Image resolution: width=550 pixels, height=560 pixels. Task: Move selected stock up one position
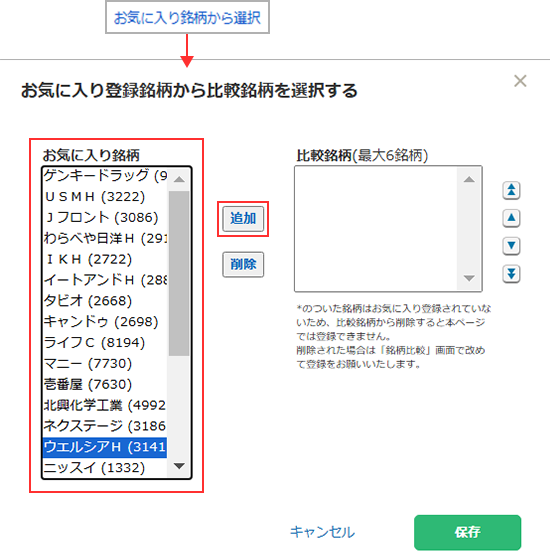click(511, 218)
